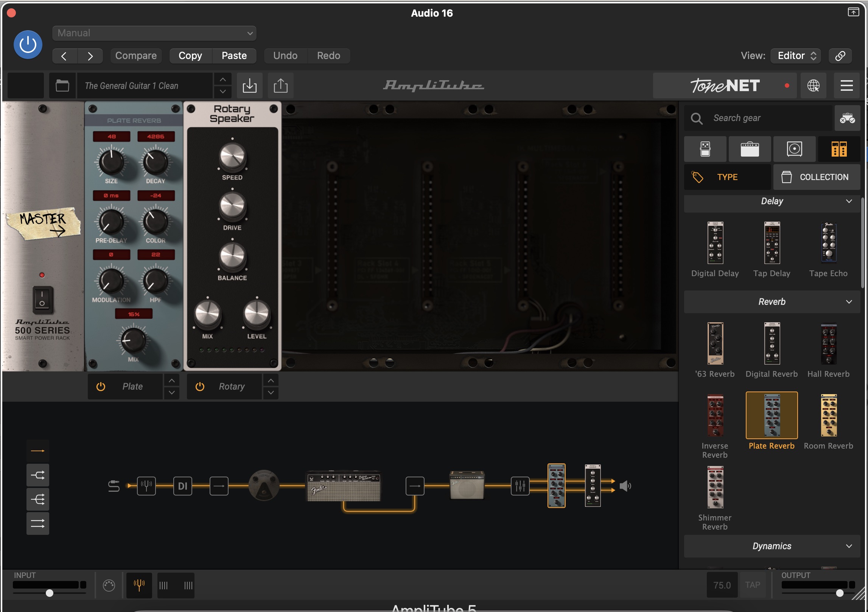Click the output speaker icon in chain
Viewport: 868px width, 612px height.
point(625,486)
